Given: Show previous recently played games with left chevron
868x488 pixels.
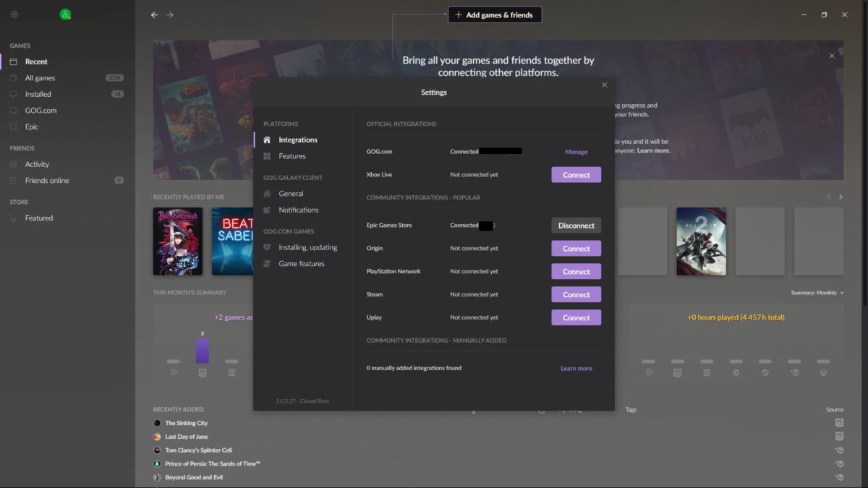Looking at the screenshot, I should pos(830,197).
